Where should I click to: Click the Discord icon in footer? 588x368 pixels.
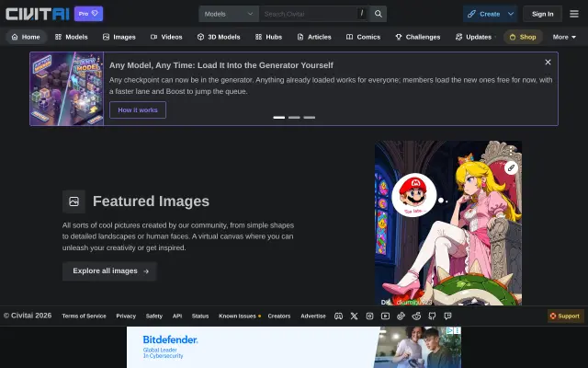339,316
